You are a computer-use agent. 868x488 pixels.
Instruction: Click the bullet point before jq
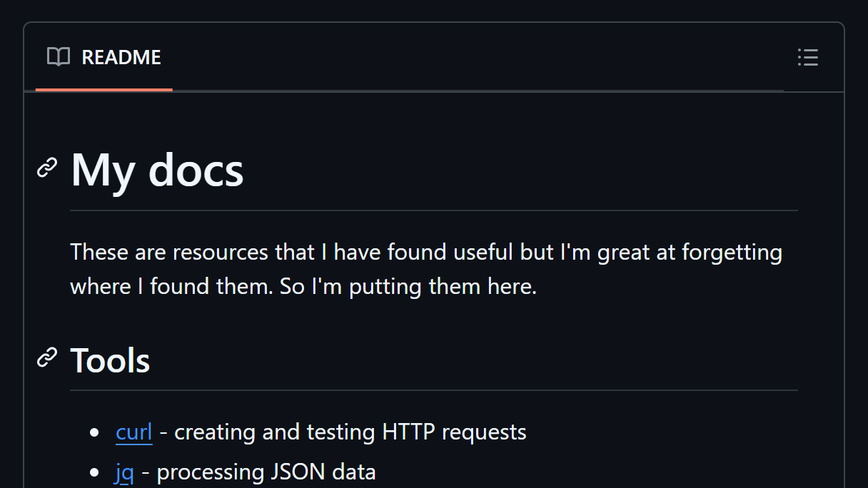(x=95, y=473)
